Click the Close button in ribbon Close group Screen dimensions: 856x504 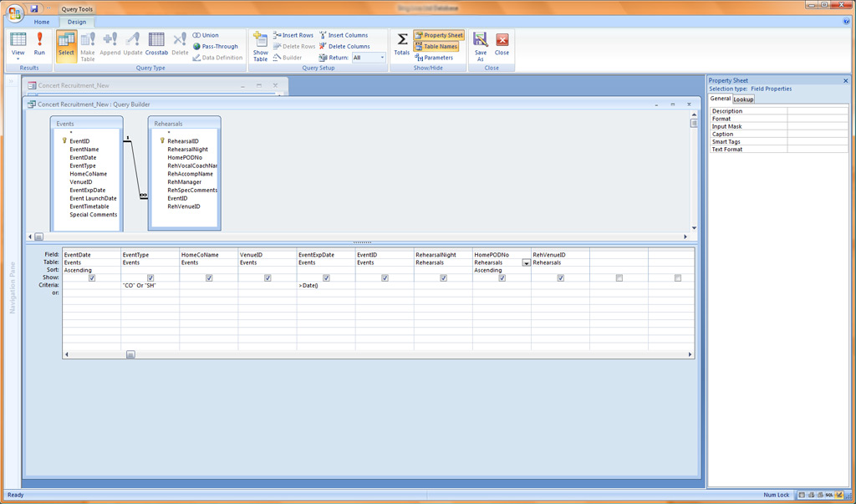(x=502, y=46)
